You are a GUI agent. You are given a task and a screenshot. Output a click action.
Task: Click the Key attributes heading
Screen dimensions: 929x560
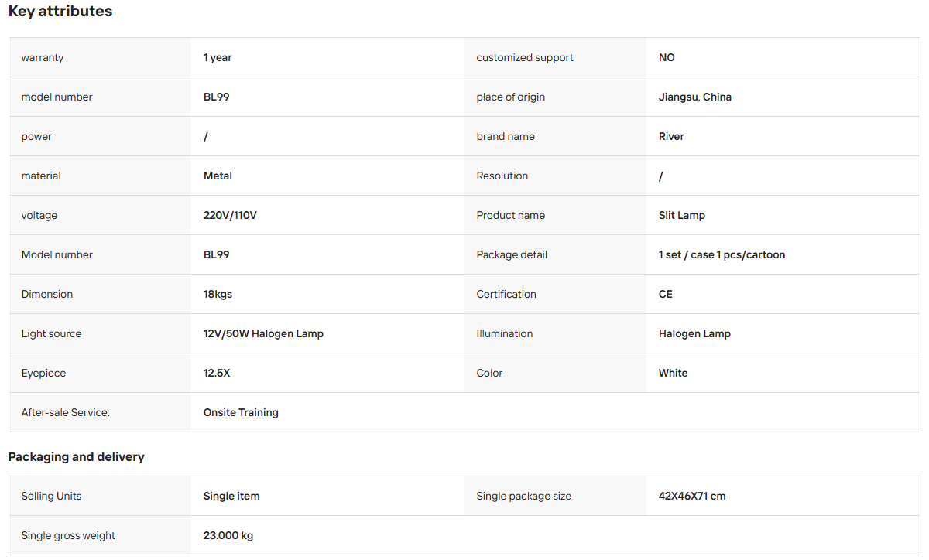pos(60,12)
